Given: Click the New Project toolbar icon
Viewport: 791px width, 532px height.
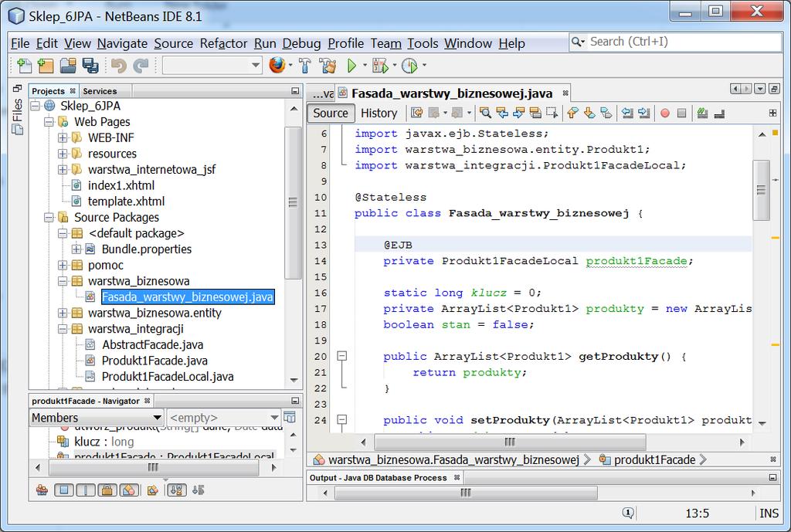Looking at the screenshot, I should tap(46, 66).
